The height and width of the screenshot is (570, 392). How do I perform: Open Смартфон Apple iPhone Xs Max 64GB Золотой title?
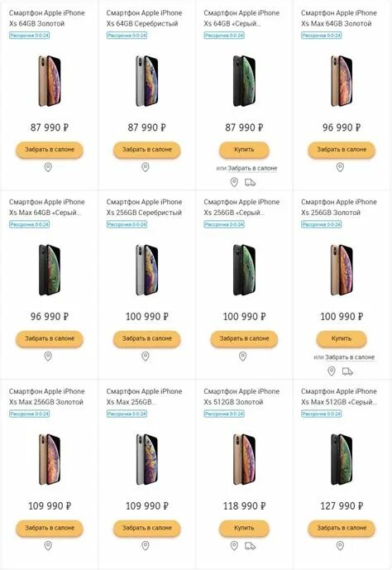pos(338,18)
